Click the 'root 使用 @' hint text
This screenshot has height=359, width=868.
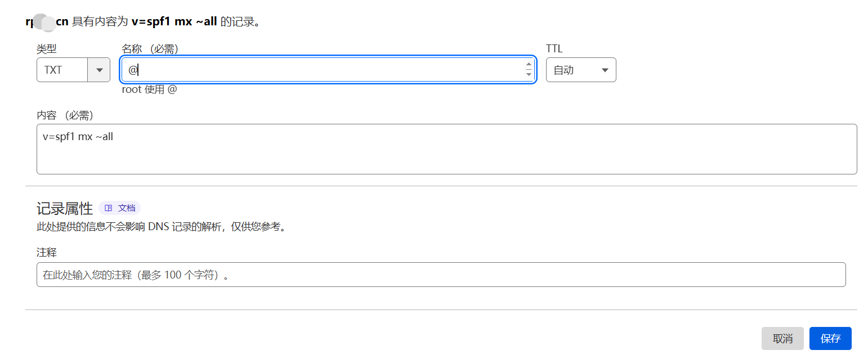click(149, 89)
